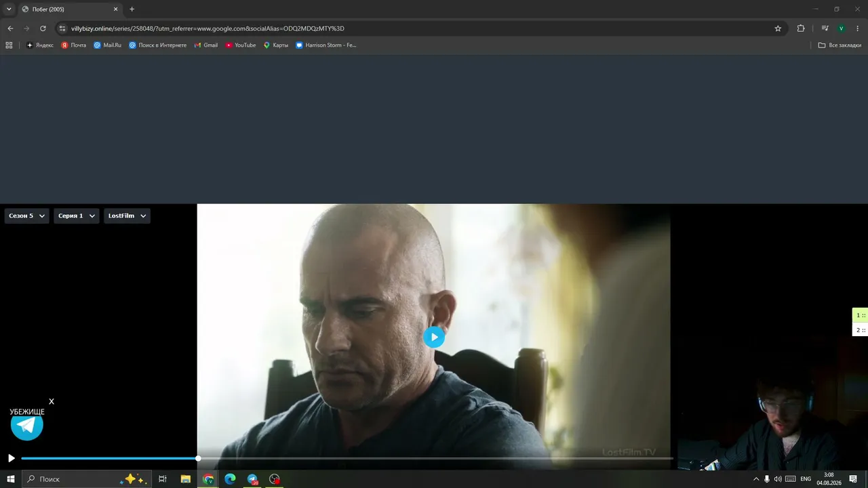Screen dimensions: 868x488
Task: Open the Windows Start menu
Action: click(11, 479)
